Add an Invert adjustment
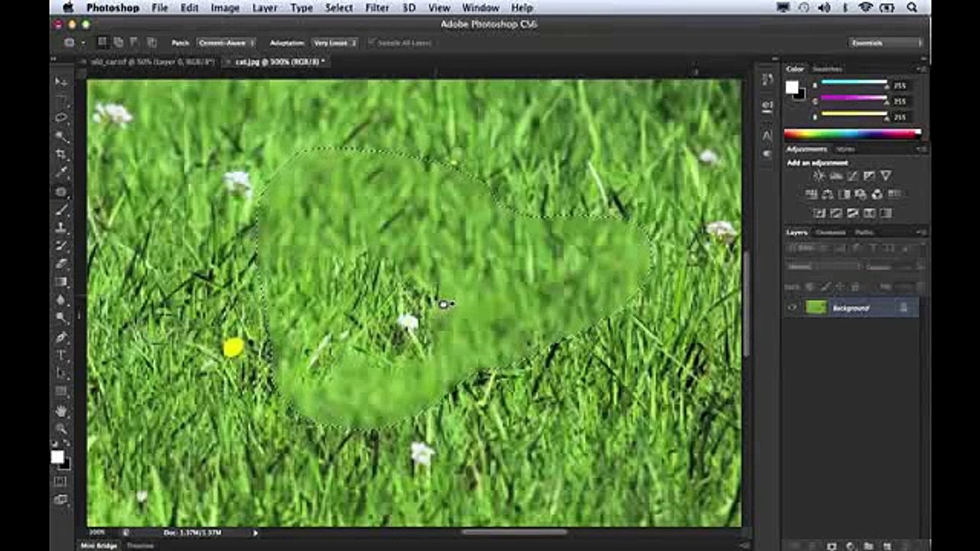Image resolution: width=980 pixels, height=551 pixels. [x=819, y=213]
